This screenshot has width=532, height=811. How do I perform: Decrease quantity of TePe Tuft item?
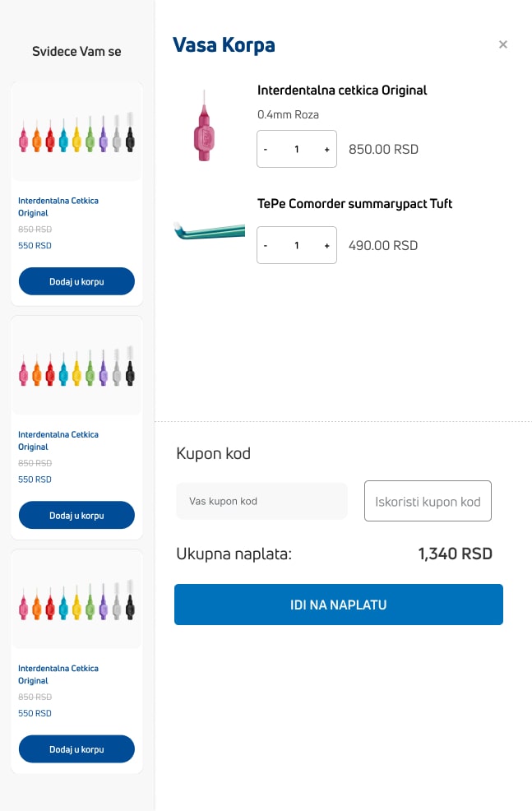click(x=266, y=246)
